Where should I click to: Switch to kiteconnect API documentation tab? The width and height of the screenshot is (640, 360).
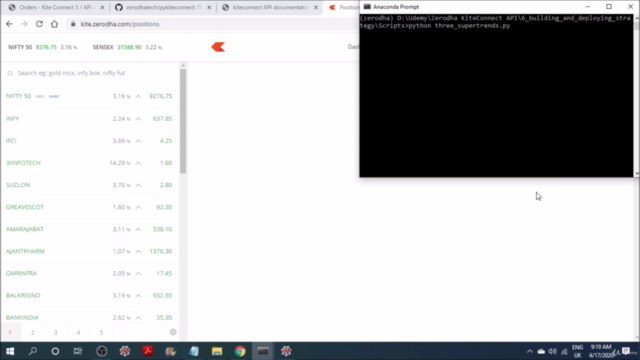coord(269,7)
